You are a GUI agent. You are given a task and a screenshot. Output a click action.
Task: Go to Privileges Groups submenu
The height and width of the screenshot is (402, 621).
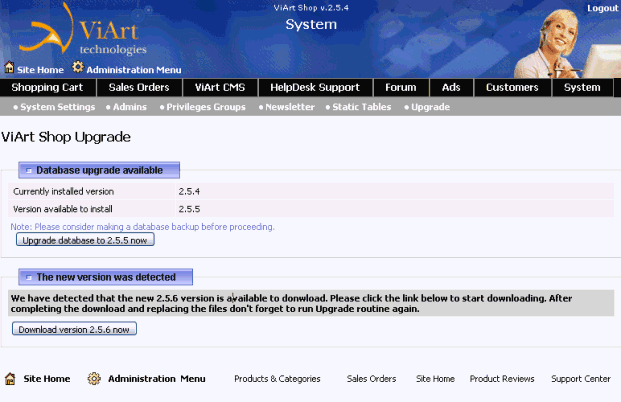click(206, 107)
